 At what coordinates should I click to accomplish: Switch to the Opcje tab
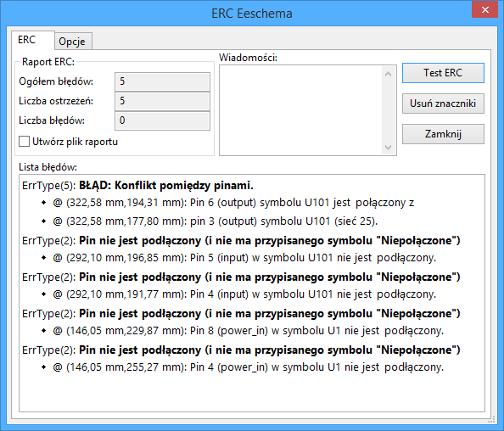tap(72, 42)
